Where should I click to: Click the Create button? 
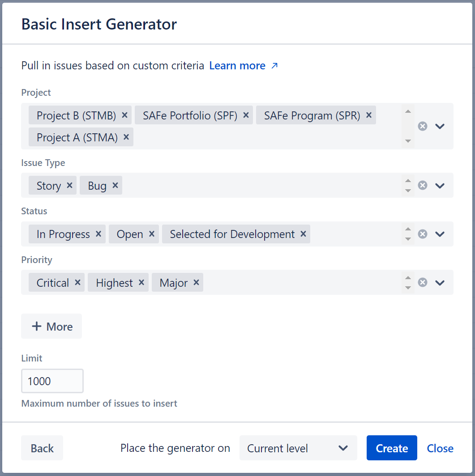[x=392, y=448]
